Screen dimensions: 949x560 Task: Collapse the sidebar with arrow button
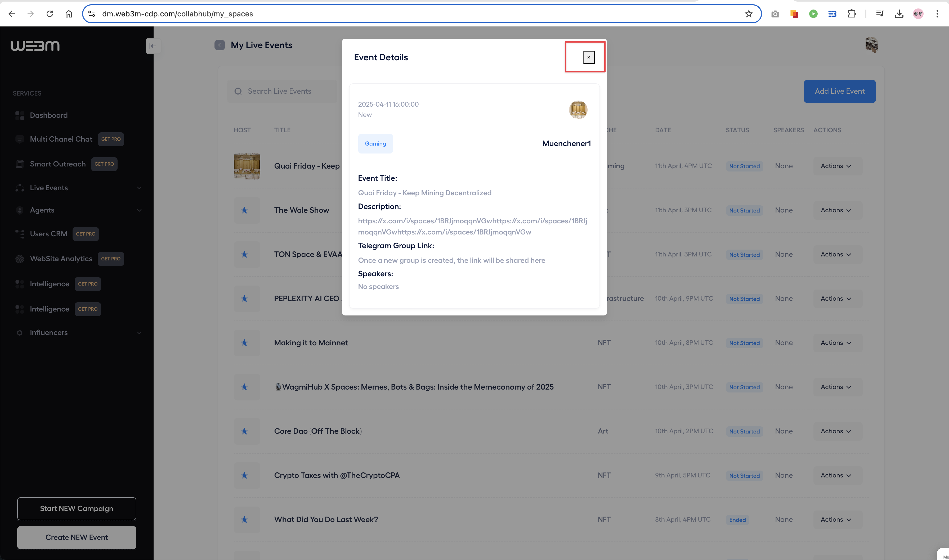(x=153, y=46)
